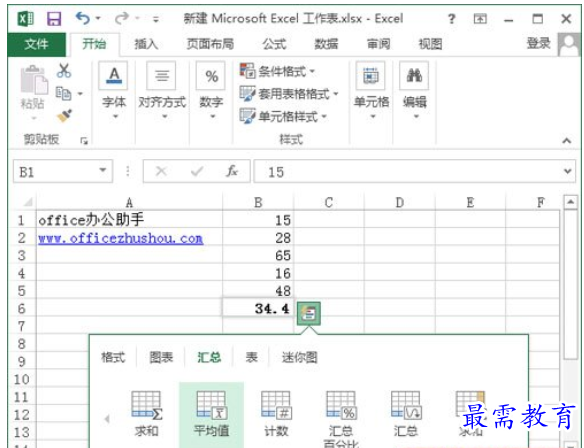Image resolution: width=584 pixels, height=448 pixels.
Task: Select row 3 header
Action: pyautogui.click(x=22, y=256)
